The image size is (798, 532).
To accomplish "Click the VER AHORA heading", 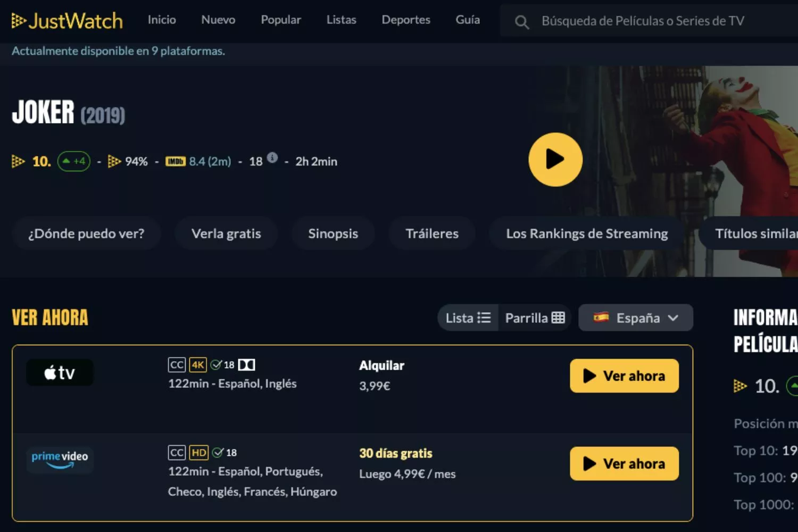I will [50, 318].
